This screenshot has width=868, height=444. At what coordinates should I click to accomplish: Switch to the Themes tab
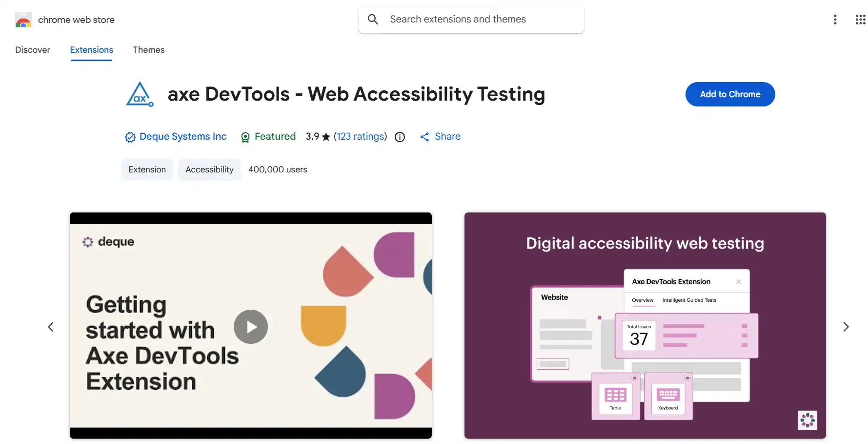coord(149,49)
